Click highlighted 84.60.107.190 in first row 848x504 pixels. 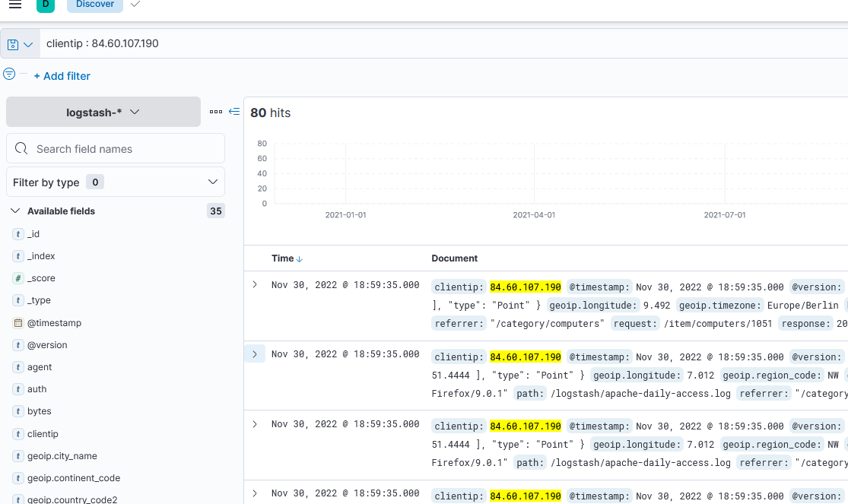click(x=525, y=287)
